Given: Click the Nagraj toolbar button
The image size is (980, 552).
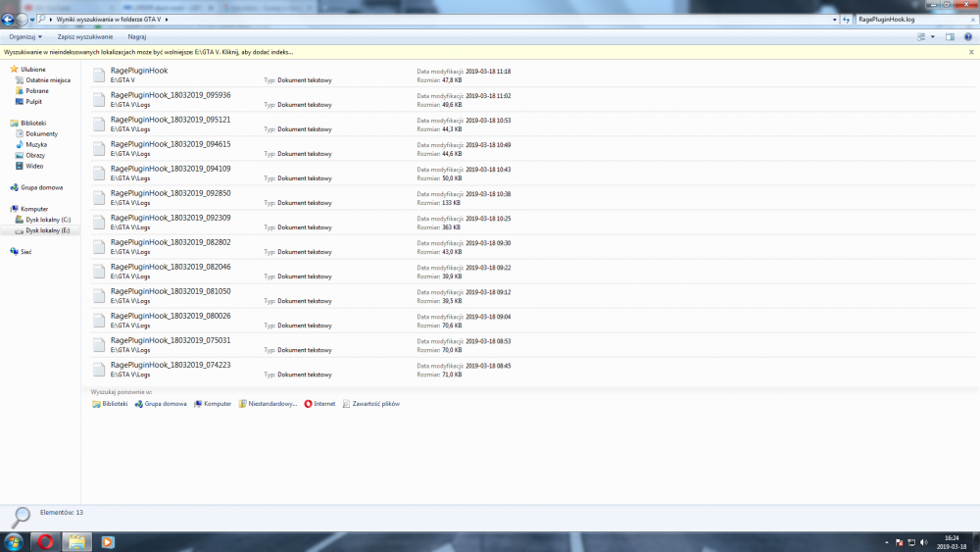Looking at the screenshot, I should (137, 37).
